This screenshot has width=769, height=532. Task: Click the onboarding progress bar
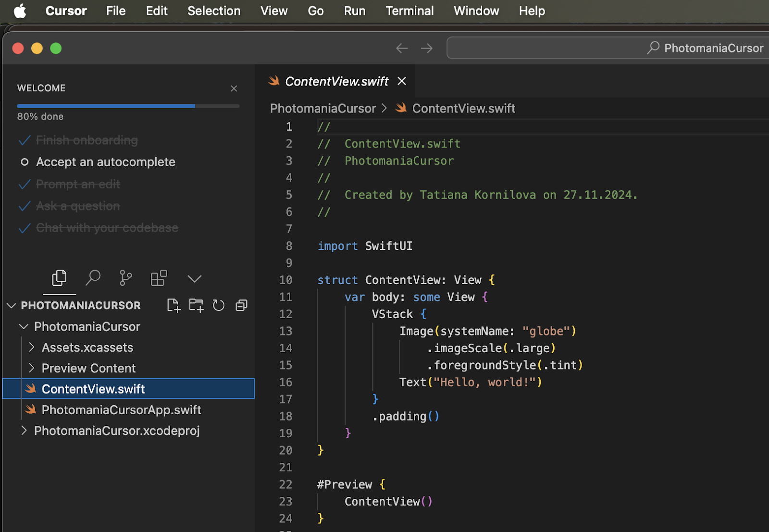128,106
